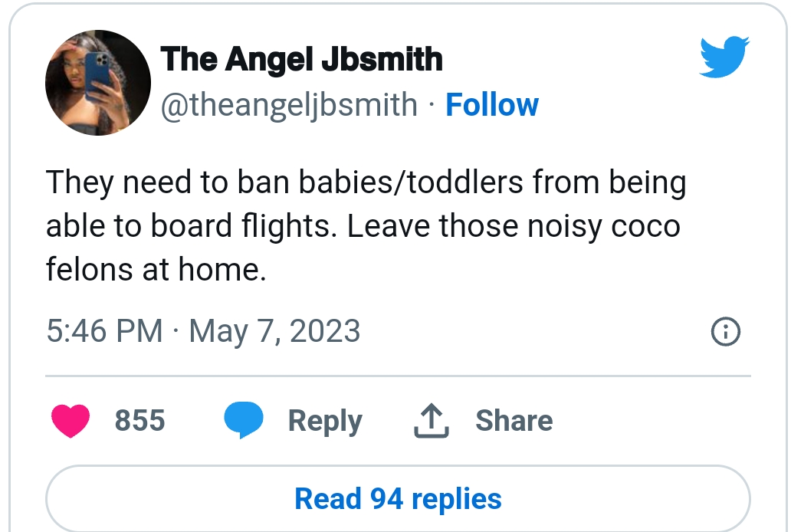Screen dimensions: 791x532
Task: Open the tweet info circle icon
Action: [725, 331]
